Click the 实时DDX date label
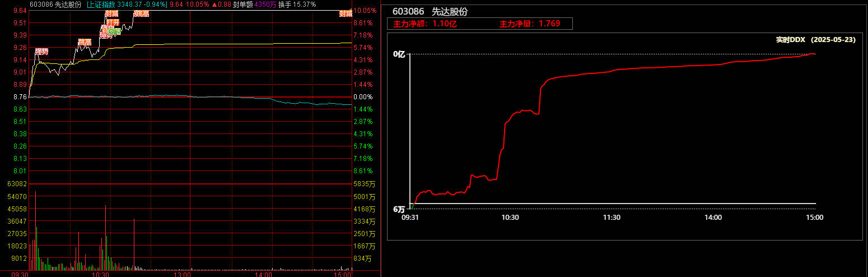Screen dimensions: 868x277 coord(815,40)
